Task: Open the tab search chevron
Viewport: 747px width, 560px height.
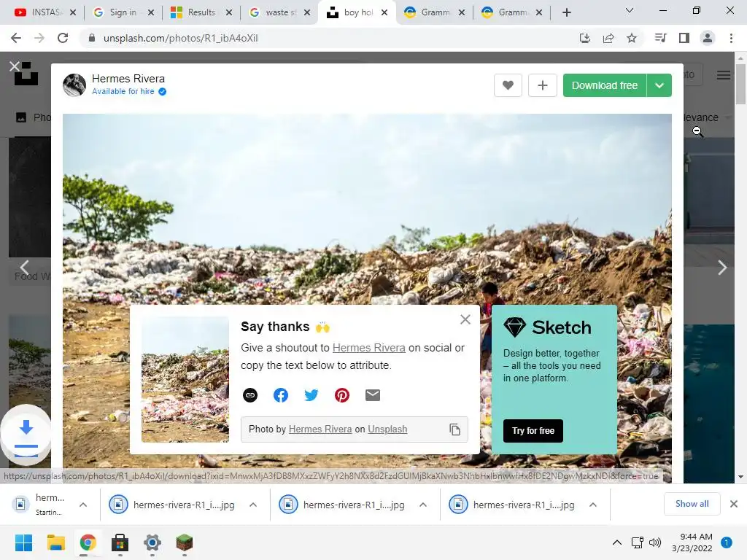Action: tap(630, 10)
